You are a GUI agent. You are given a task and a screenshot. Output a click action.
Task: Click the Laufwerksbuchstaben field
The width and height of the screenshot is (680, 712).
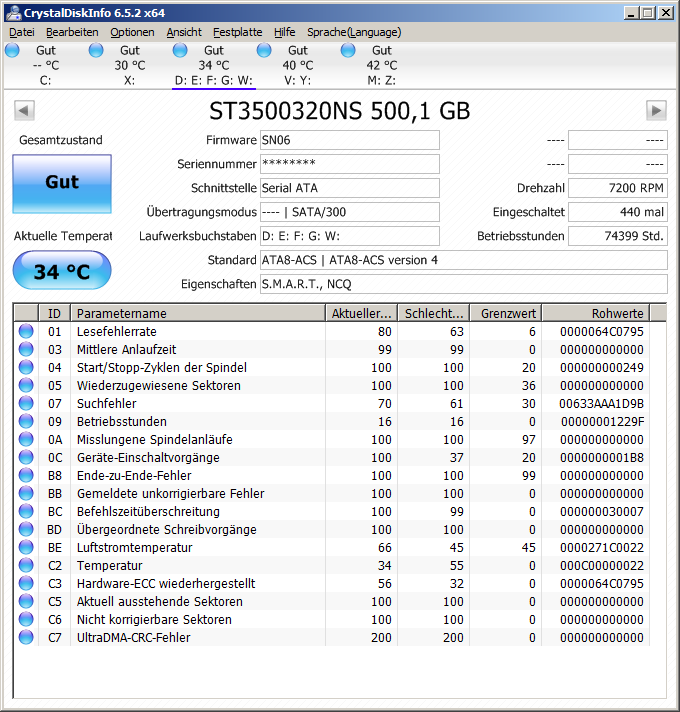[350, 236]
